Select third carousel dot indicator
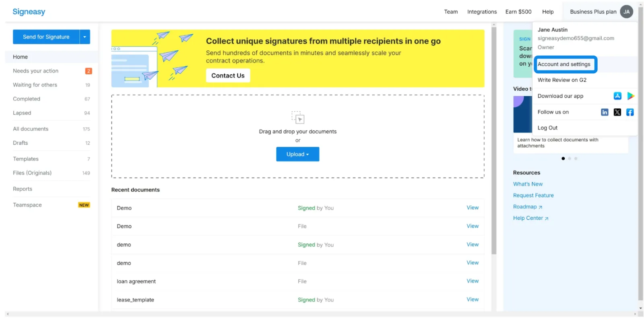The image size is (644, 318). tap(576, 159)
